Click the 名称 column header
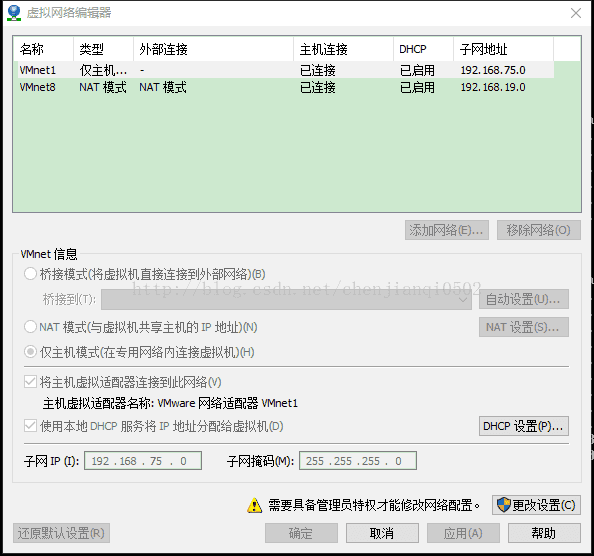The image size is (594, 556). (43, 49)
